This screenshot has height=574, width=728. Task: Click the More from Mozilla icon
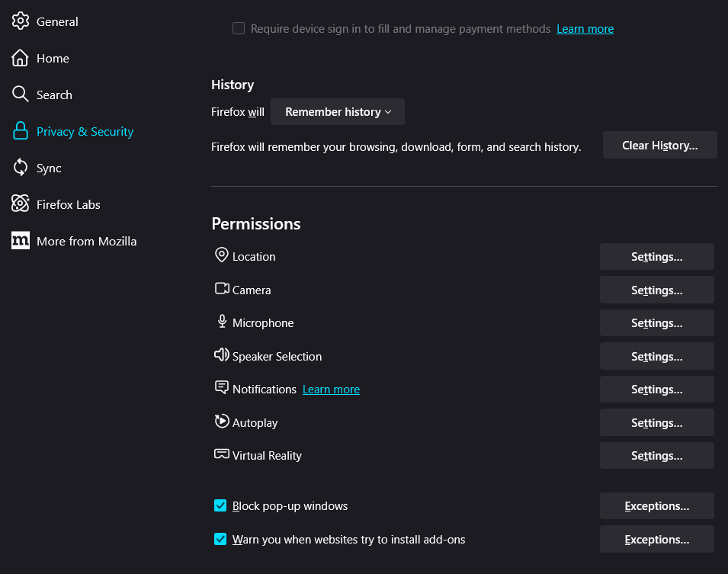21,241
